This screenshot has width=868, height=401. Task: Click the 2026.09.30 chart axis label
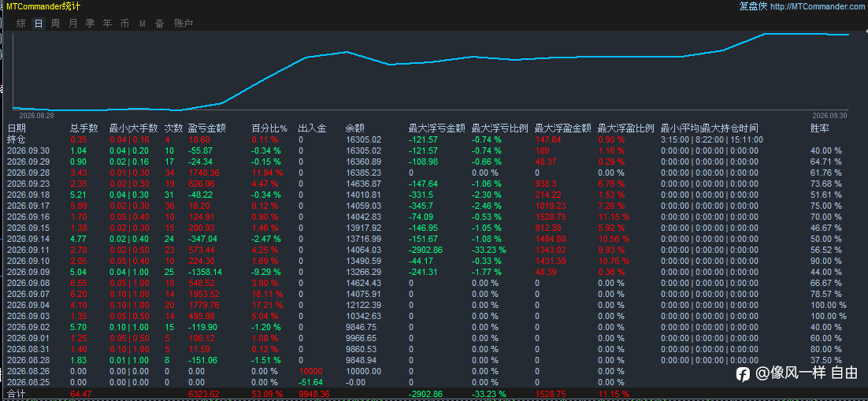pyautogui.click(x=829, y=116)
